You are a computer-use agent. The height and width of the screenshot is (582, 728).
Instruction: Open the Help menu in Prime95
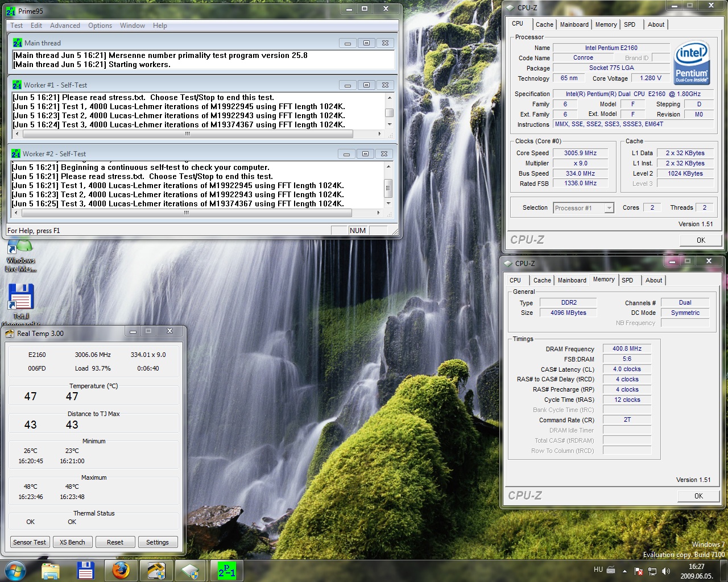click(160, 26)
